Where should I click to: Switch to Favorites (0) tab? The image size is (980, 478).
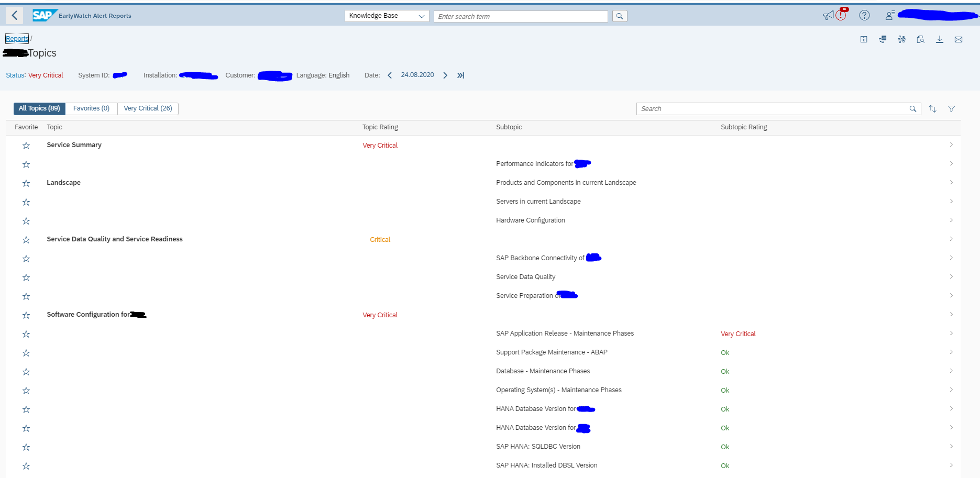[x=91, y=108]
